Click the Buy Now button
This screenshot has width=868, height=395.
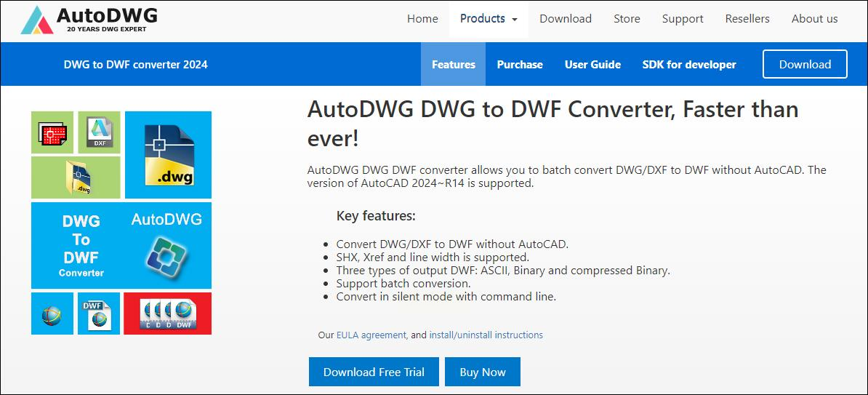click(x=483, y=372)
